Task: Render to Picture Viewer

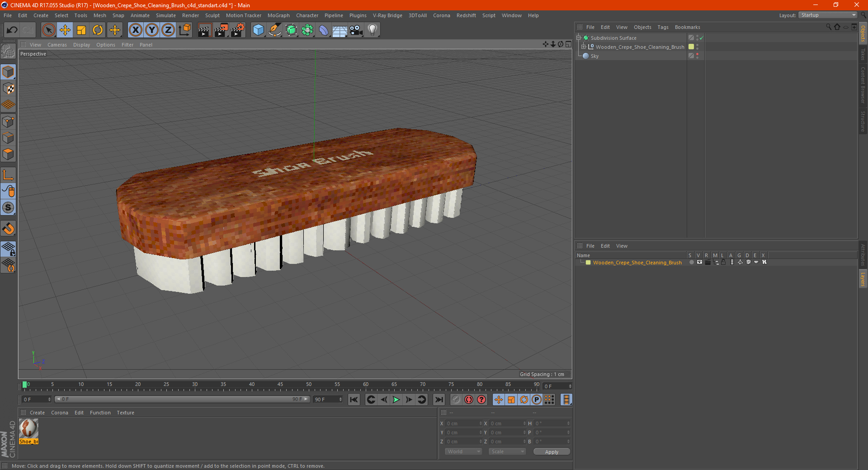Action: [x=221, y=30]
